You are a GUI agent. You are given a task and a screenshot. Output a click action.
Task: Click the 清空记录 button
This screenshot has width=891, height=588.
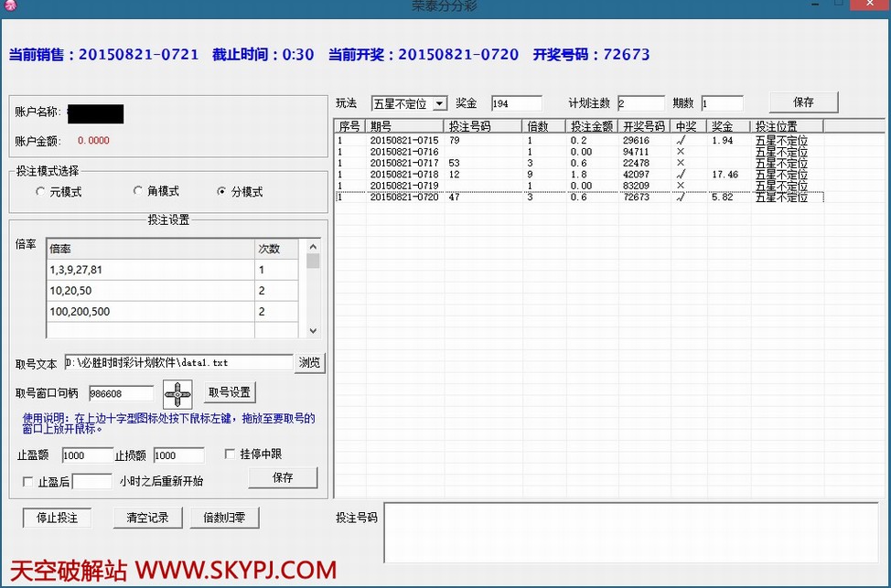pyautogui.click(x=146, y=518)
